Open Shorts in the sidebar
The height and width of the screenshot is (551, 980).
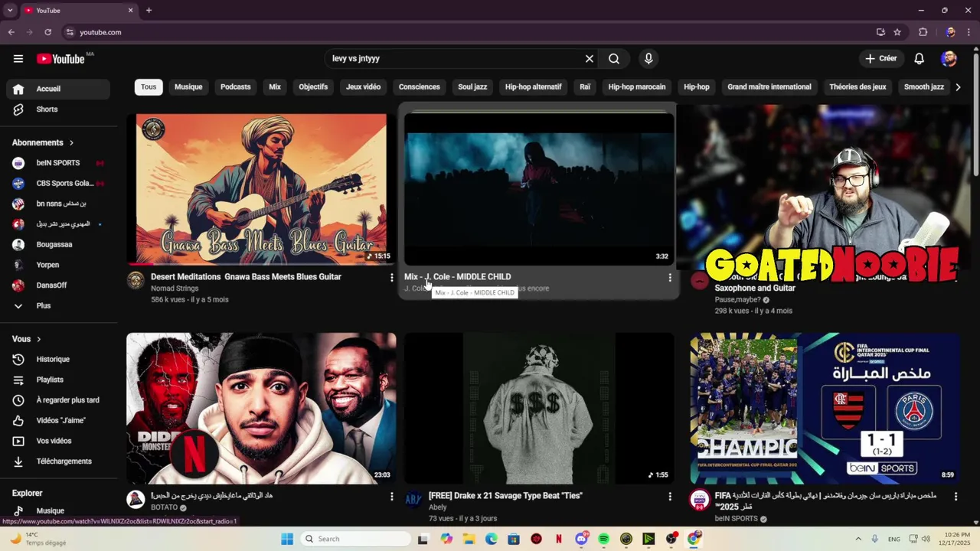[58, 109]
